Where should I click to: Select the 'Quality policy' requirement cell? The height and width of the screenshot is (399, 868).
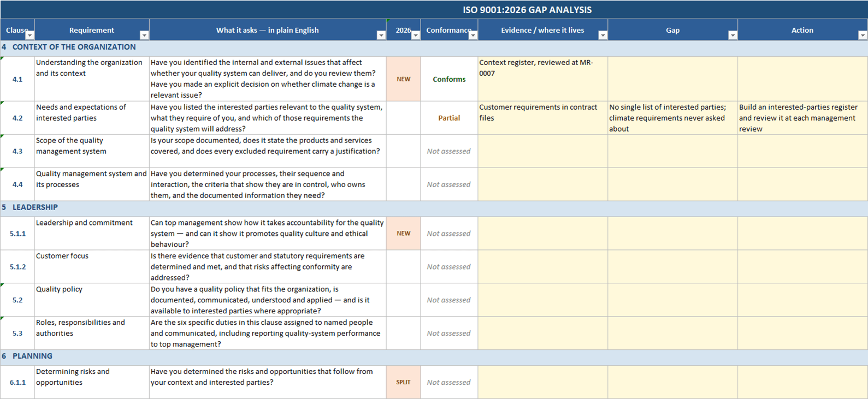click(92, 300)
